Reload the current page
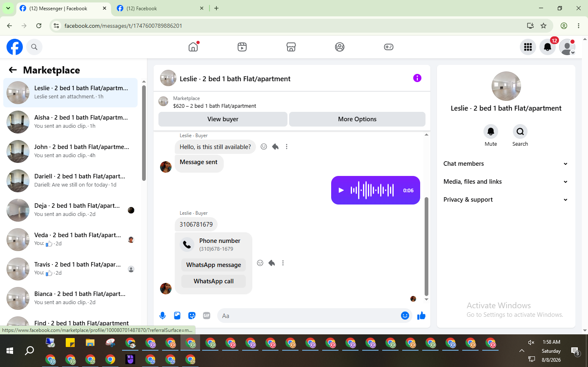Screen dimensions: 588x367 coord(39,26)
